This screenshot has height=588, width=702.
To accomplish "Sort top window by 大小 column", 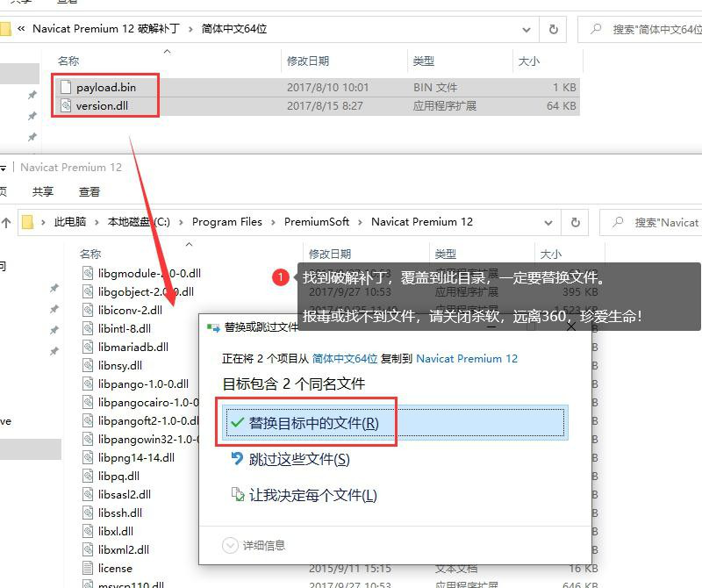I will [529, 61].
